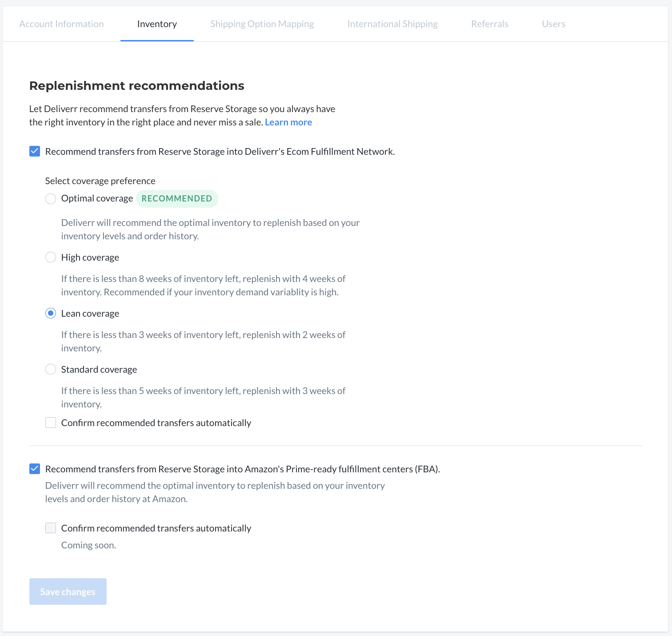The height and width of the screenshot is (636, 672).
Task: Click the Lean coverage description about 3 weeks
Action: (203, 341)
